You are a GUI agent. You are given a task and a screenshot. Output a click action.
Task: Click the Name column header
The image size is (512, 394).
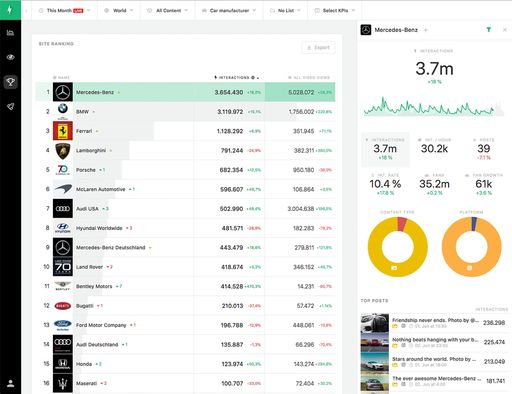click(61, 78)
